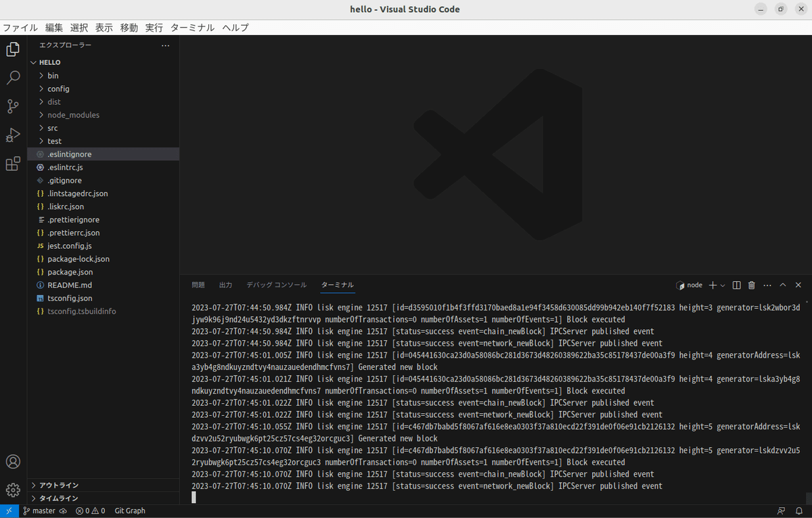The width and height of the screenshot is (812, 518).
Task: Open the errors and warnings counter
Action: (x=90, y=511)
